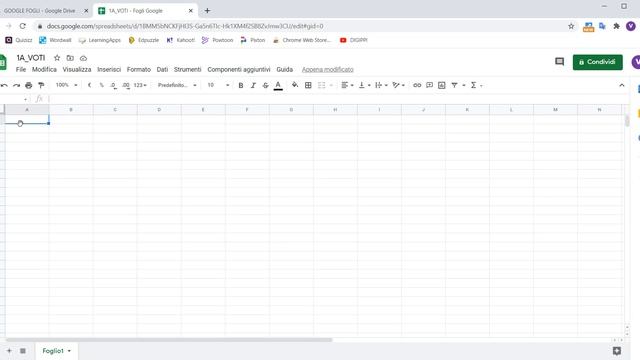This screenshot has height=360, width=640.
Task: Open the Edpuzzle bookmark
Action: [x=144, y=40]
